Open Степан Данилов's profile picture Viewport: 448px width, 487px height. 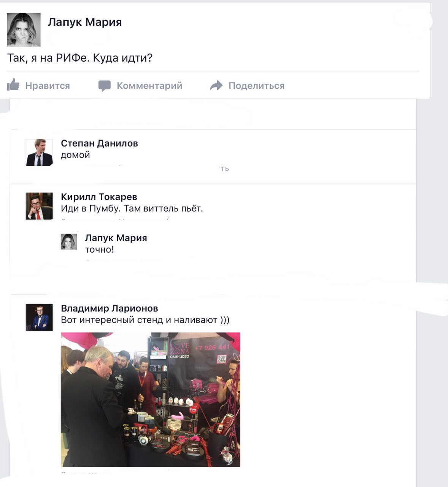39,153
